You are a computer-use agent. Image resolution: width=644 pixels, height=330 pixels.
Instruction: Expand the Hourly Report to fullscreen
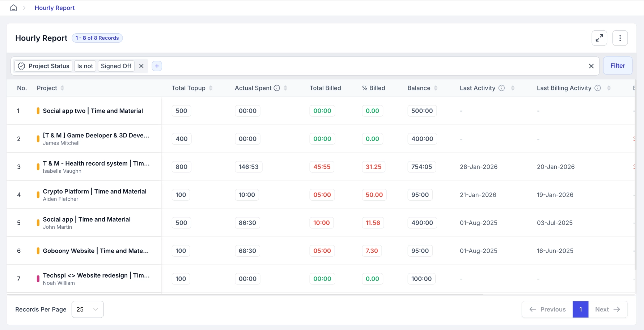[x=599, y=38]
